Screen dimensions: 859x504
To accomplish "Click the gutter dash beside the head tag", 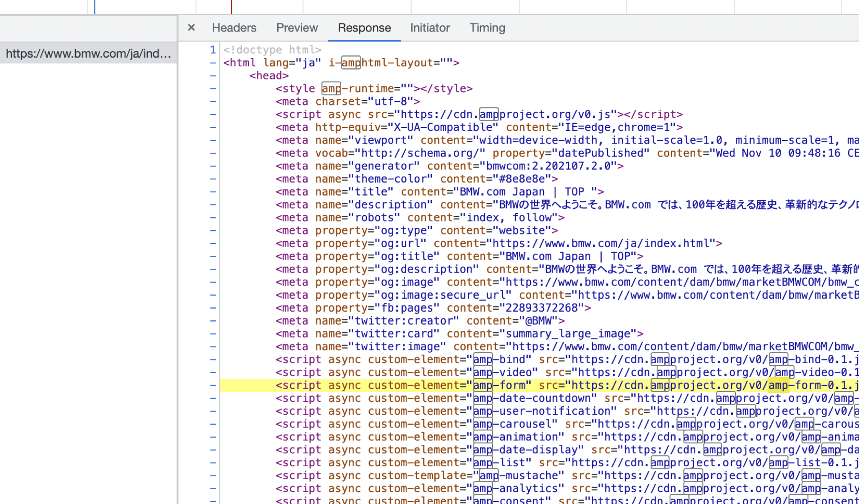I will [x=213, y=76].
